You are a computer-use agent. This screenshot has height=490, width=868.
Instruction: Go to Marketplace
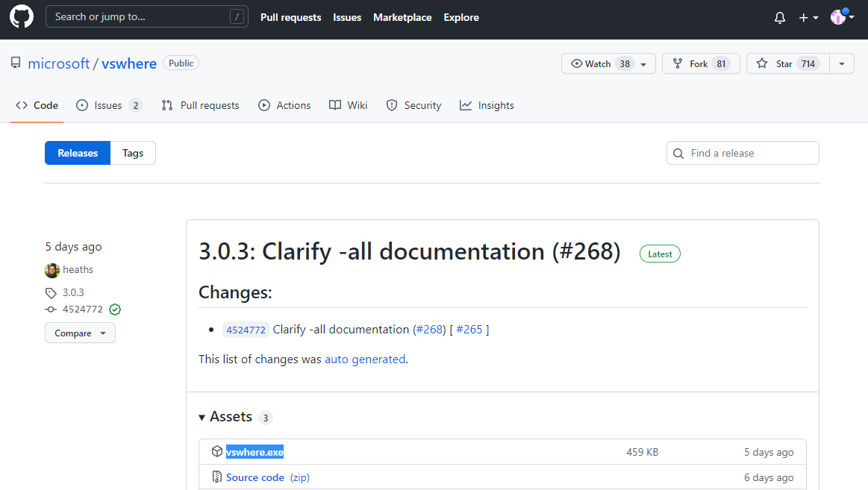(402, 17)
